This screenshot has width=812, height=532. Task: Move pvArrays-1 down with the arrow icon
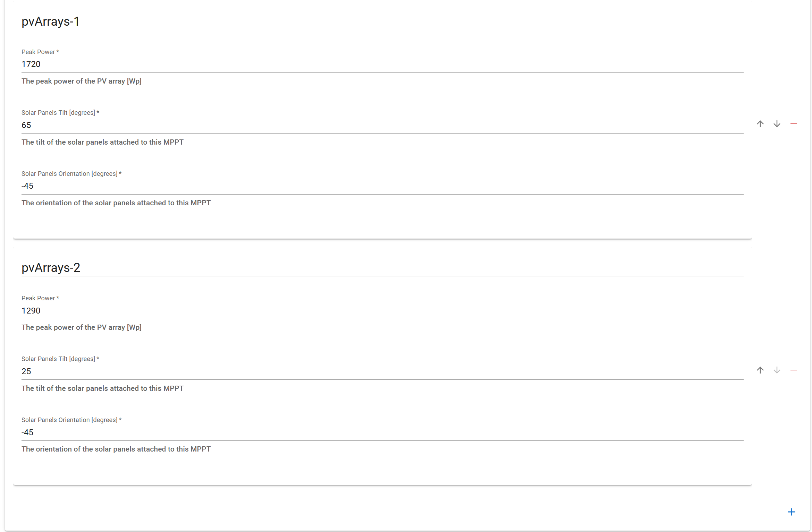click(777, 124)
